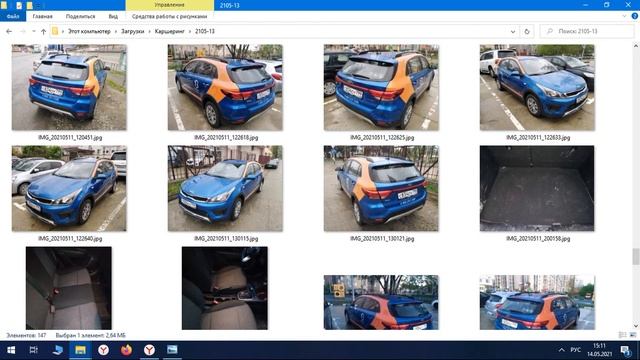Click file name IMG_20210511_122633.jpg
The height and width of the screenshot is (360, 640).
[x=538, y=138]
